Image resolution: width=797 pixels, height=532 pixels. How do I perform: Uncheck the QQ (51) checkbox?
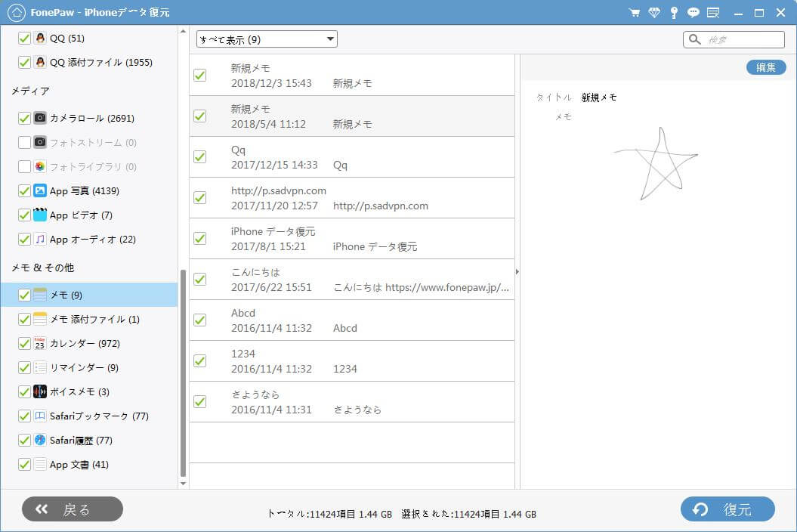pyautogui.click(x=24, y=38)
